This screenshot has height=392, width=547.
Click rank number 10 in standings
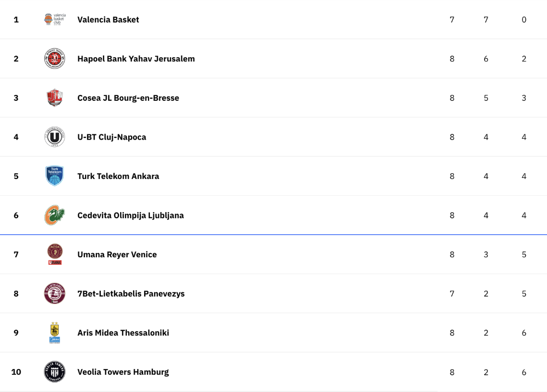pyautogui.click(x=16, y=372)
